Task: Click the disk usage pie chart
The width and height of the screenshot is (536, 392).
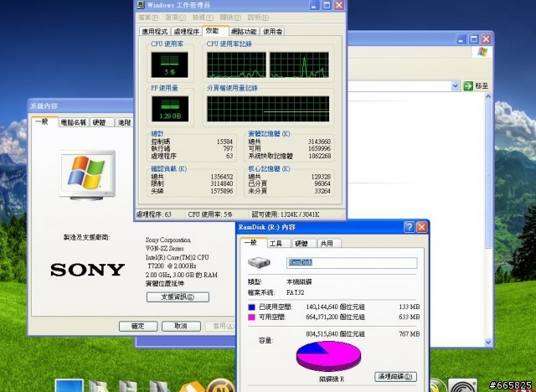Action: click(x=328, y=356)
